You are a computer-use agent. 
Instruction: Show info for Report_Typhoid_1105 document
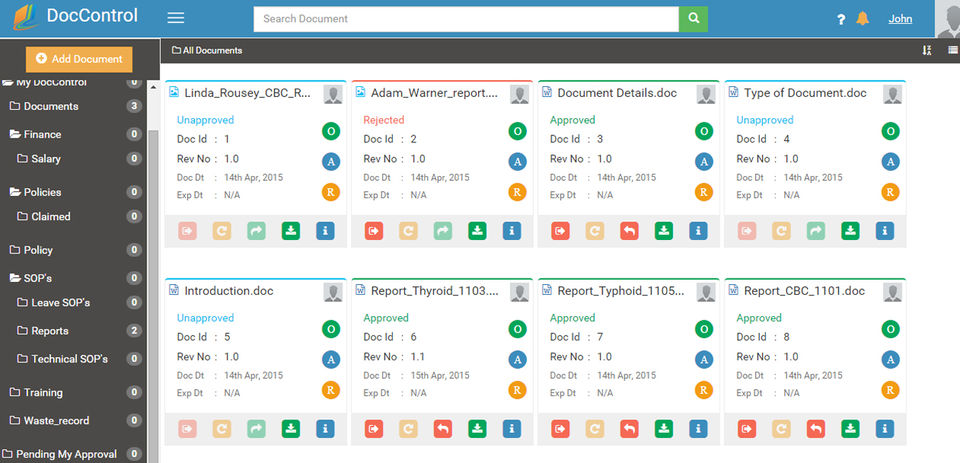point(698,429)
